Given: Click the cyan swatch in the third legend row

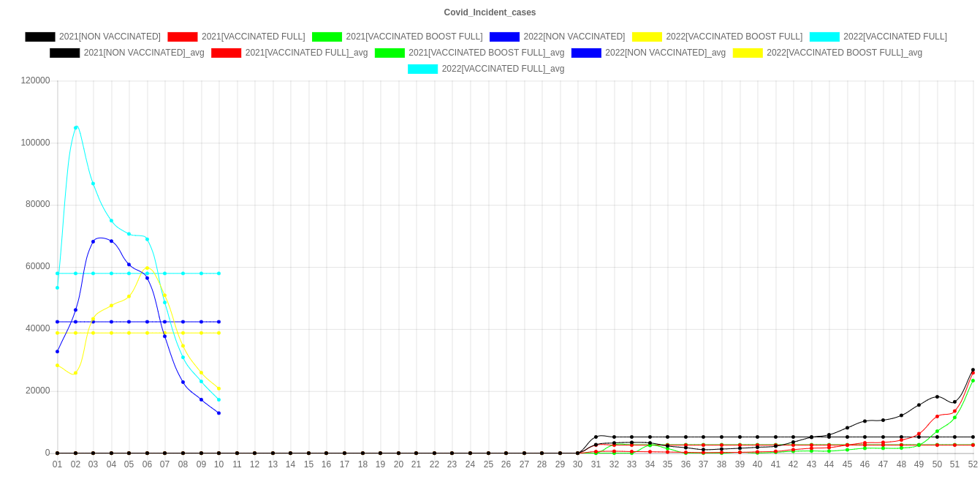Looking at the screenshot, I should coord(422,69).
